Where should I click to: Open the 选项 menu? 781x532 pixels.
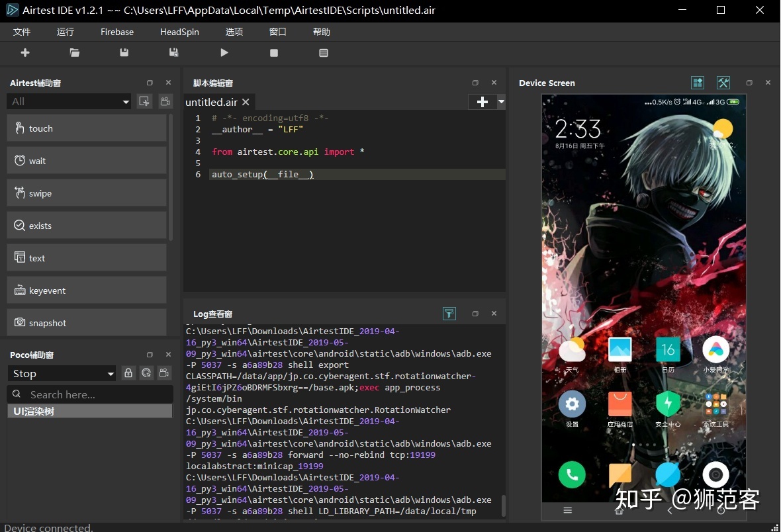coord(234,32)
